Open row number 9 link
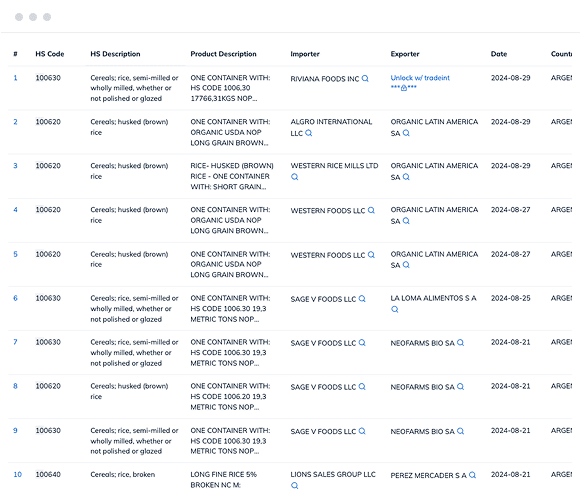Screen dimensions: 580x500 tap(16, 430)
